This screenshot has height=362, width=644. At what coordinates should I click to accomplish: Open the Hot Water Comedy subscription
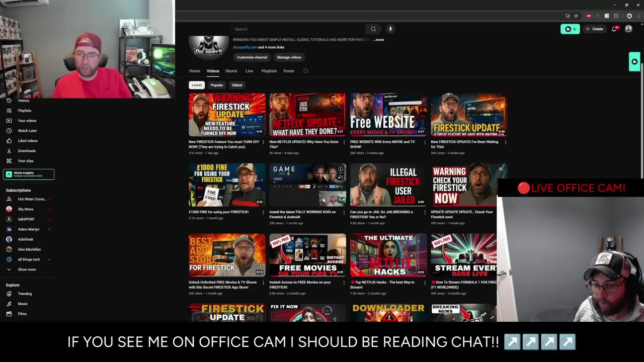28,199
